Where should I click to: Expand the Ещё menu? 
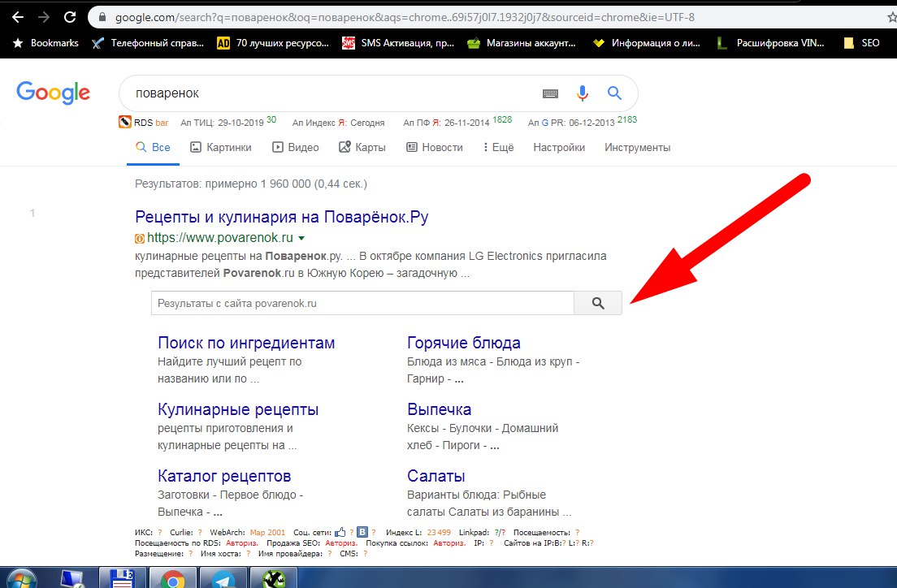[x=498, y=148]
